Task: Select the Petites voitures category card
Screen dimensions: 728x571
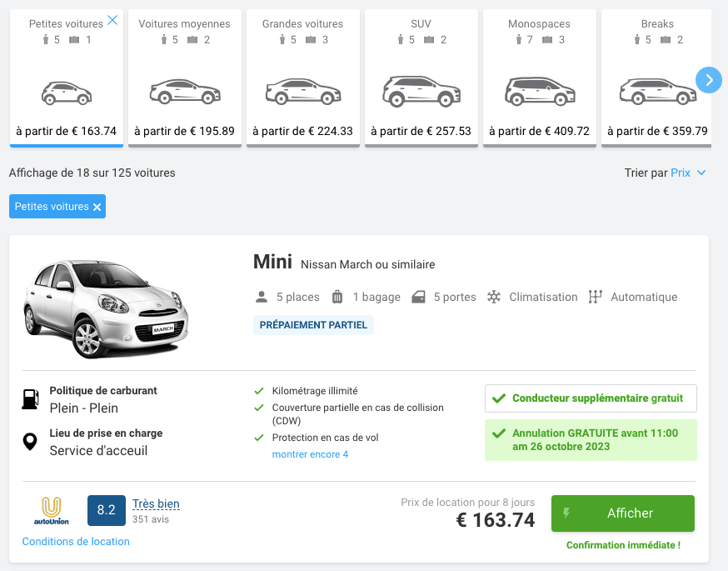Action: (67, 78)
